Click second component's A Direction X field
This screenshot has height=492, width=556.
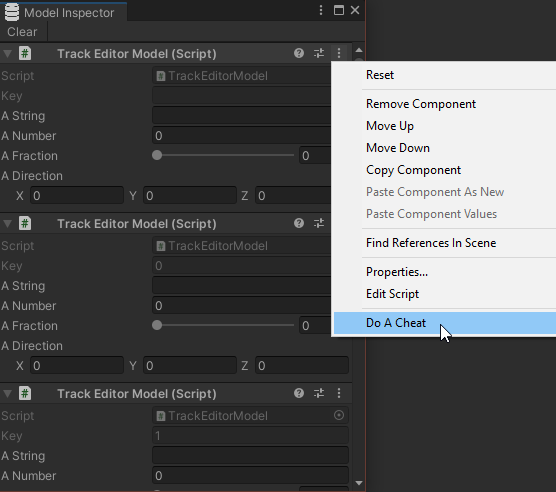point(77,365)
